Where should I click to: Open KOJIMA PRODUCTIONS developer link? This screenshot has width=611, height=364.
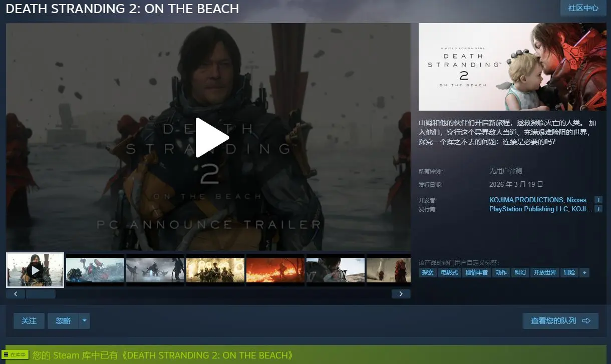point(526,200)
